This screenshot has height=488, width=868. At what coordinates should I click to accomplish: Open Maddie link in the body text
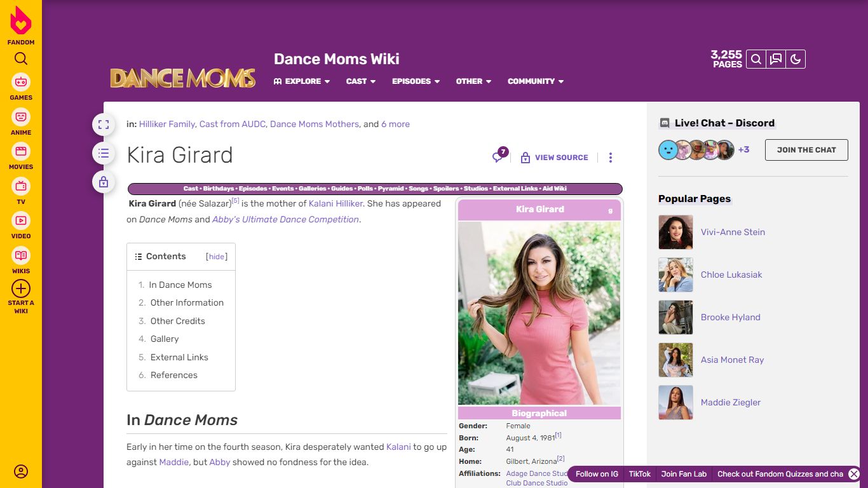[x=173, y=463]
